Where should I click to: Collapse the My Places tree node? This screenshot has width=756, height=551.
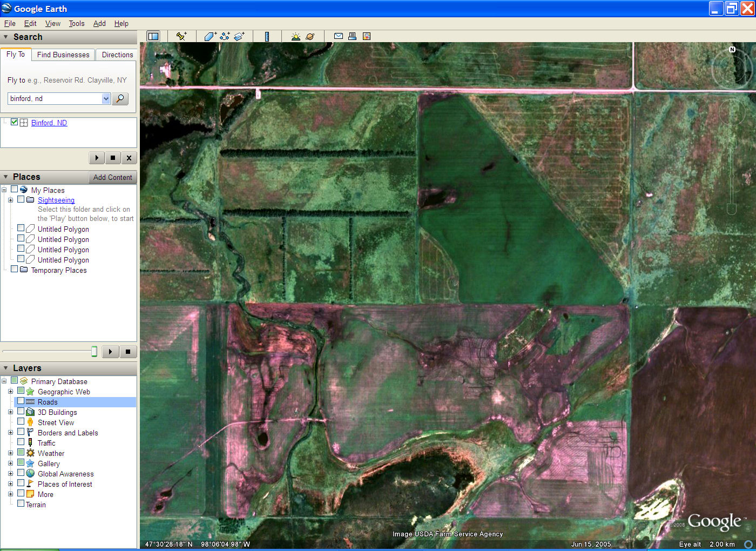[4, 190]
